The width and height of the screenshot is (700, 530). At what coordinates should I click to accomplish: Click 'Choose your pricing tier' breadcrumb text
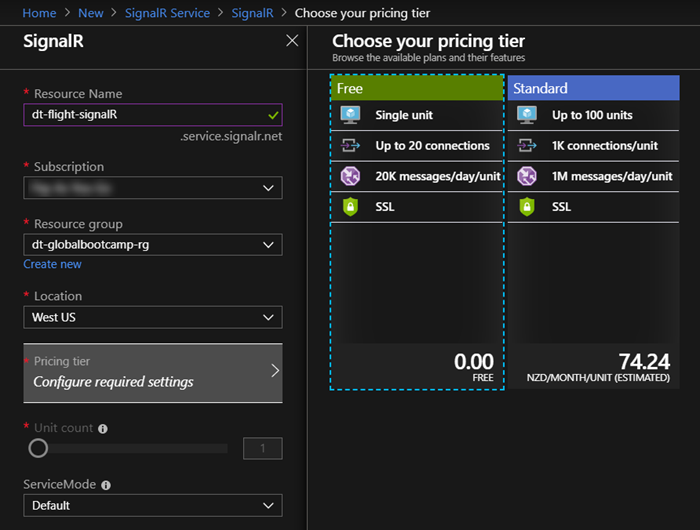(x=362, y=13)
